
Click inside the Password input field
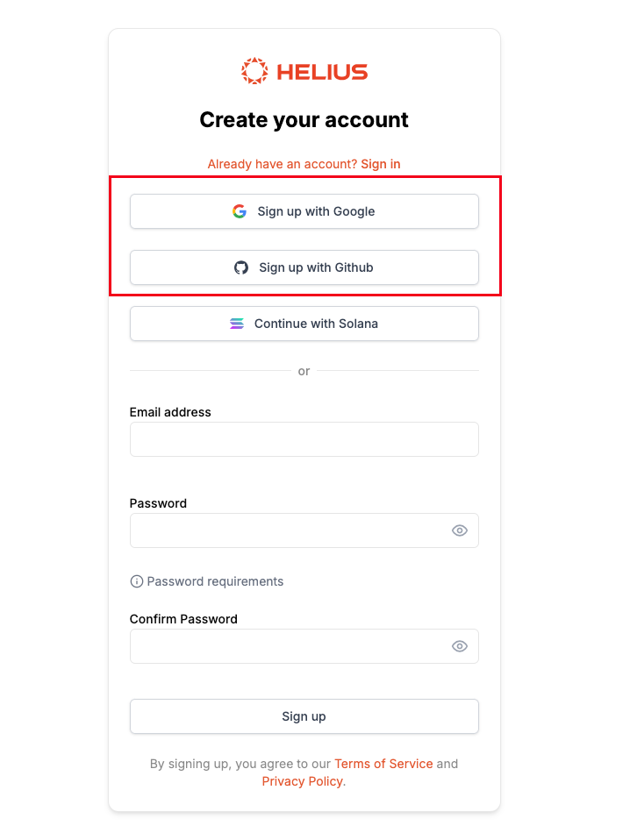click(290, 530)
